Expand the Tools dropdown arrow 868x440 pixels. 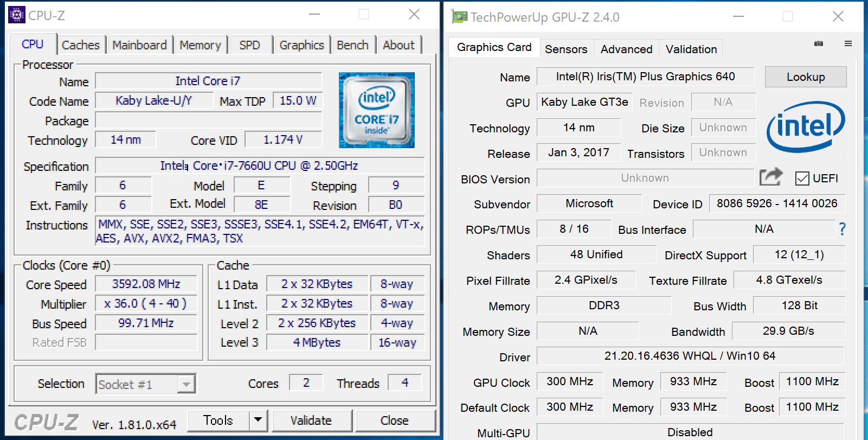pos(258,420)
